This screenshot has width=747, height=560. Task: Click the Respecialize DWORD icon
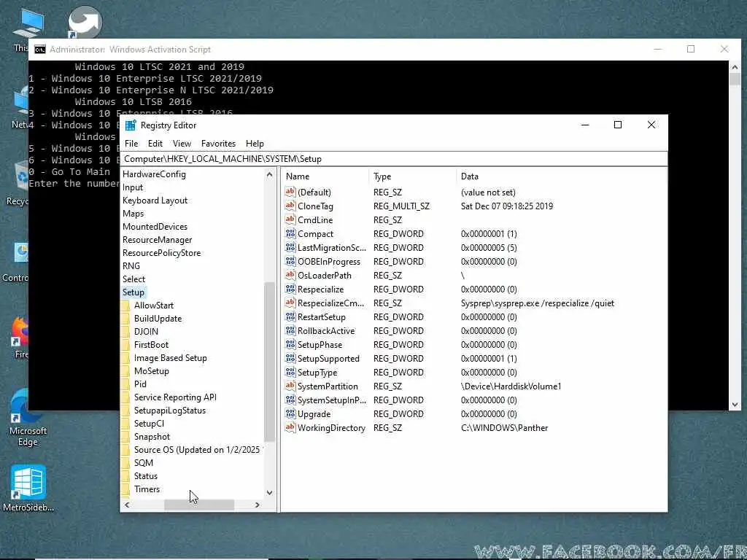(x=290, y=289)
